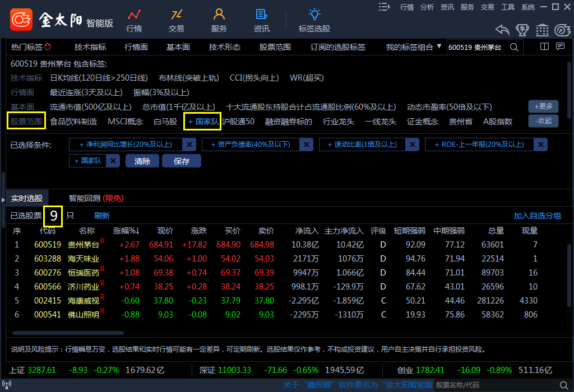This screenshot has width=574, height=392.
Task: Switch to the 技术形态 tab
Action: (224, 47)
